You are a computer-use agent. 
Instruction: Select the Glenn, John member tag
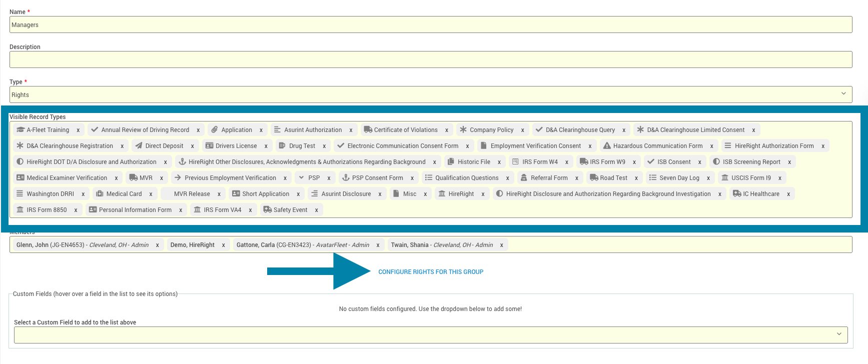(83, 245)
